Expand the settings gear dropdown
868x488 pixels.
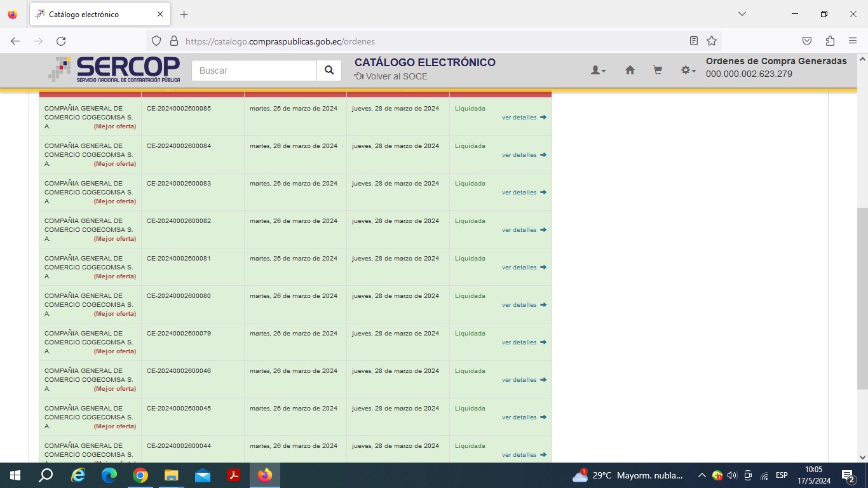coord(688,71)
